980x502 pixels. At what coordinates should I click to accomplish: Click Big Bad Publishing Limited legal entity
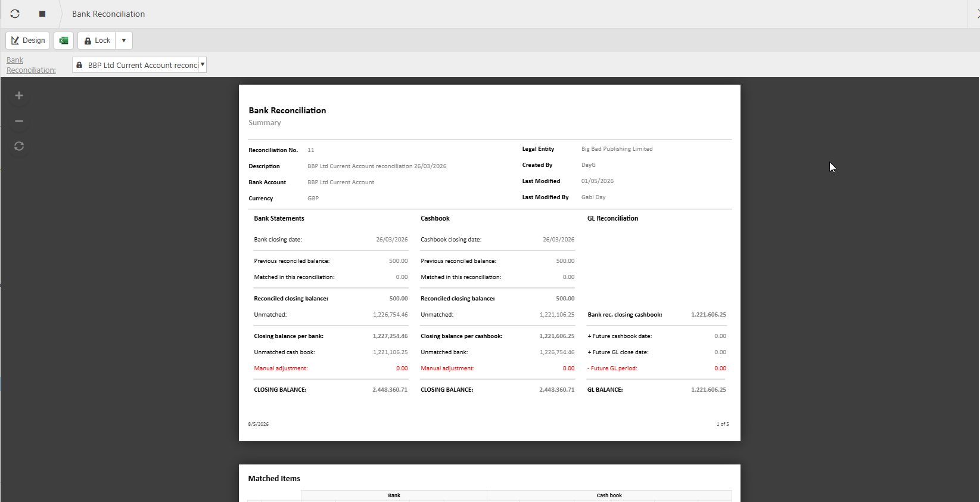coord(617,149)
